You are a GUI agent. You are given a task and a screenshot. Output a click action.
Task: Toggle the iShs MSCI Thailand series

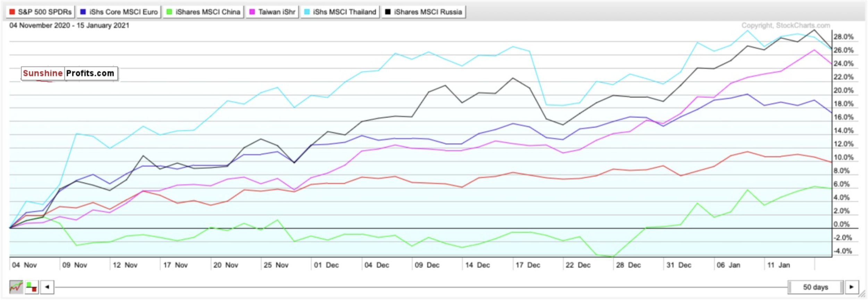pyautogui.click(x=340, y=12)
